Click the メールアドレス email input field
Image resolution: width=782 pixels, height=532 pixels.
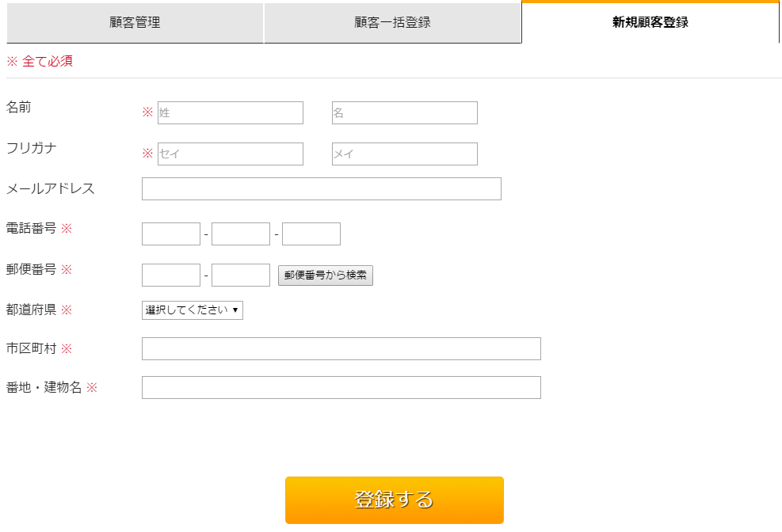point(320,189)
